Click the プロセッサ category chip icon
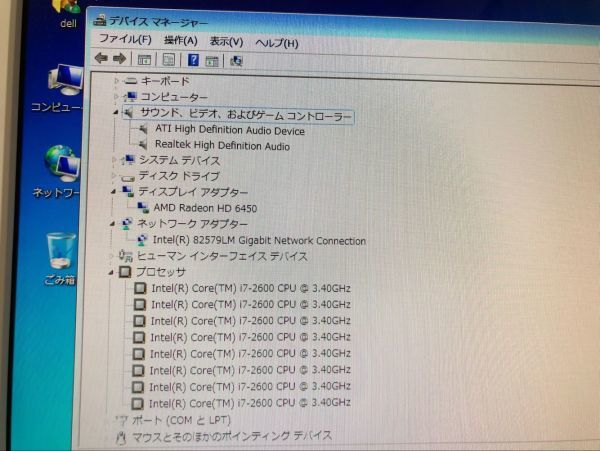Viewport: 600px width, 451px height. [125, 272]
